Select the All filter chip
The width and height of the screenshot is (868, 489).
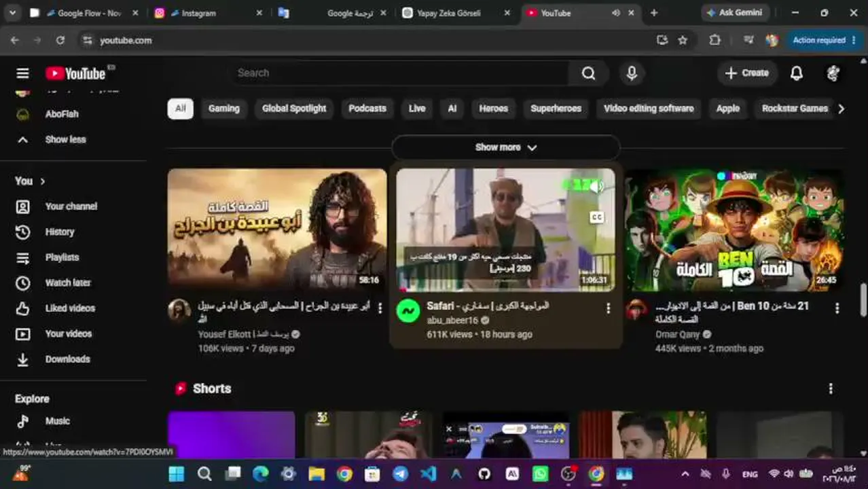(x=180, y=109)
